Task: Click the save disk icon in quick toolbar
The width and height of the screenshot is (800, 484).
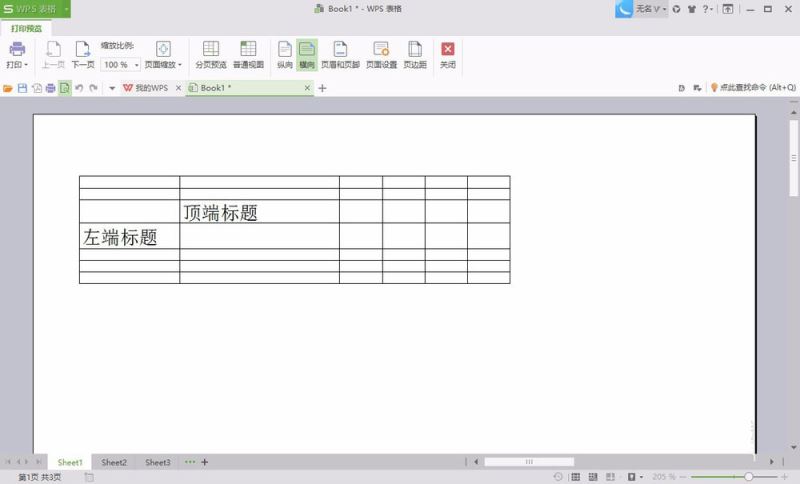Action: [22, 88]
